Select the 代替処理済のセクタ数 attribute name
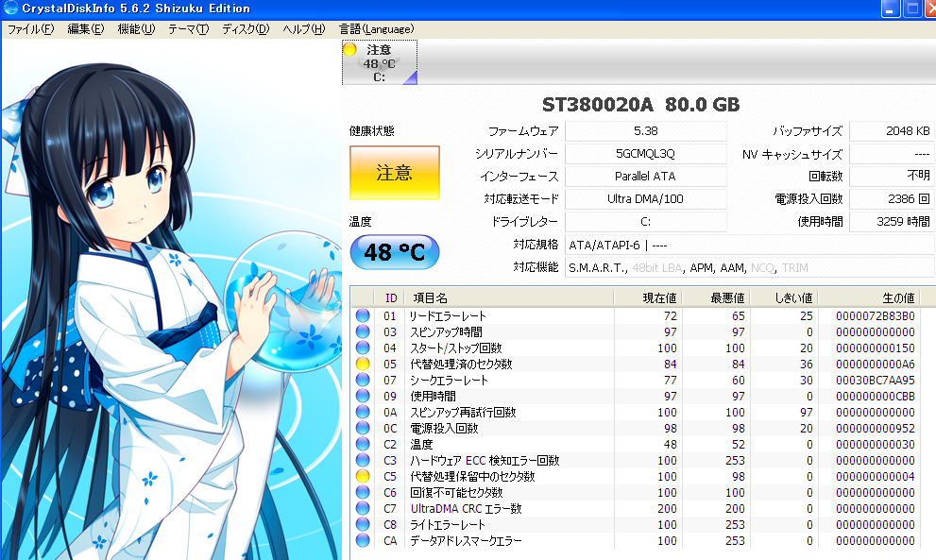The height and width of the screenshot is (560, 936). click(x=461, y=365)
